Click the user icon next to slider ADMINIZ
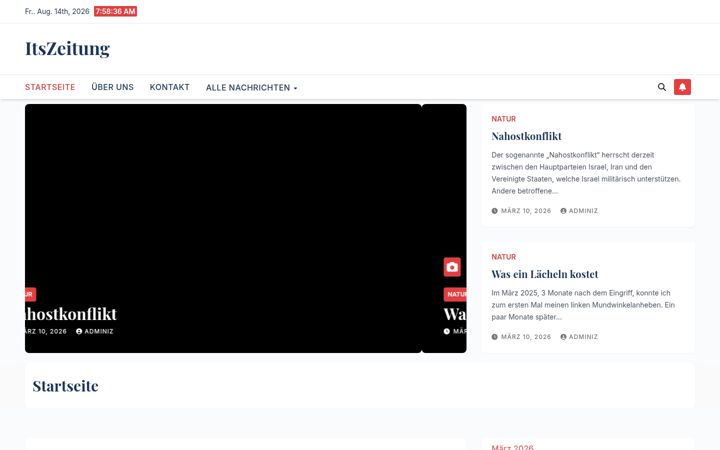 [79, 331]
